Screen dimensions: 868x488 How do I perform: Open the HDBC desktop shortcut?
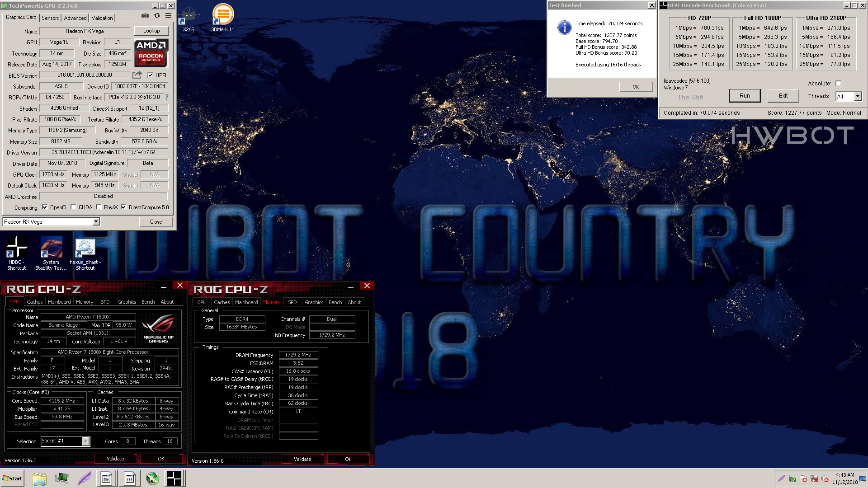pos(17,253)
